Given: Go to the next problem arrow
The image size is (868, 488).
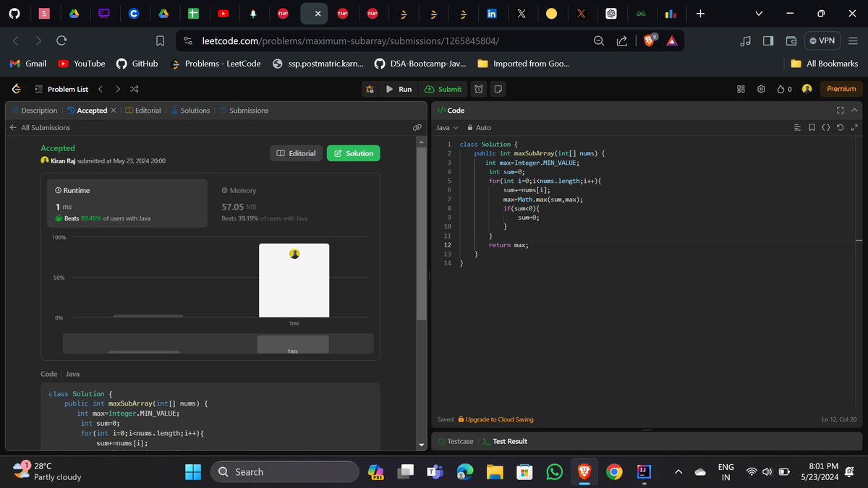Looking at the screenshot, I should pyautogui.click(x=117, y=89).
